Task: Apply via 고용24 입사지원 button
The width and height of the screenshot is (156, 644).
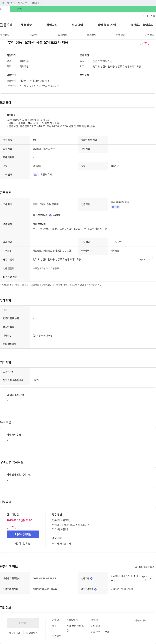Action: tap(23, 535)
